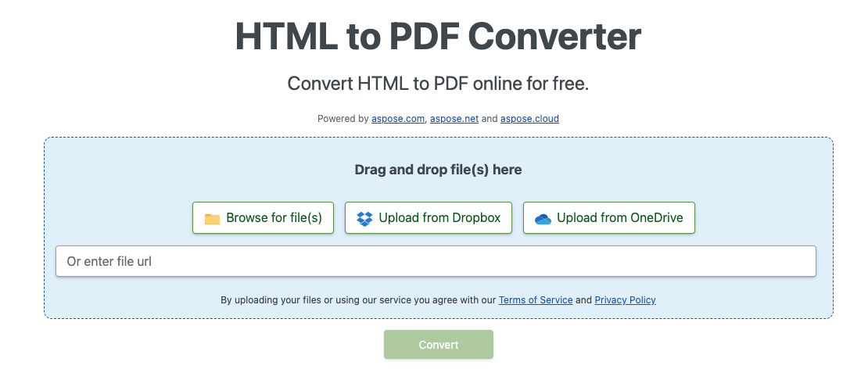Screen dimensions: 868x387
Task: Select "Upload from OneDrive" button text
Action: [x=619, y=218]
